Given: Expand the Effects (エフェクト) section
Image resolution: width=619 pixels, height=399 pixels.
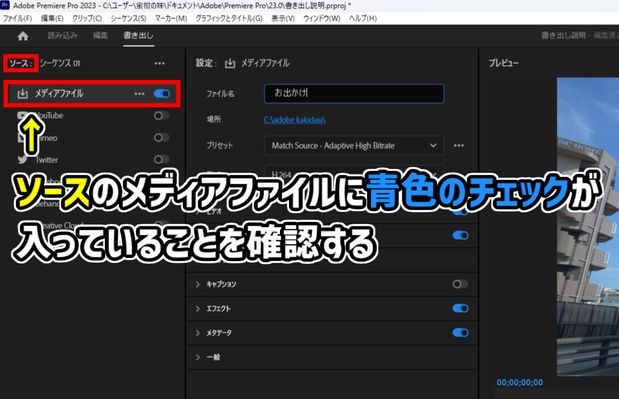Looking at the screenshot, I should click(x=198, y=309).
